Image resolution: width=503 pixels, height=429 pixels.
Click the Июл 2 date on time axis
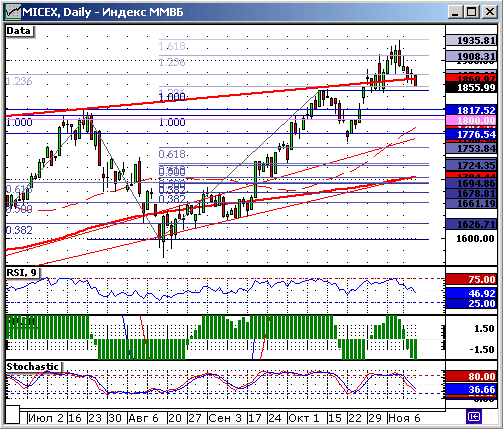point(46,418)
